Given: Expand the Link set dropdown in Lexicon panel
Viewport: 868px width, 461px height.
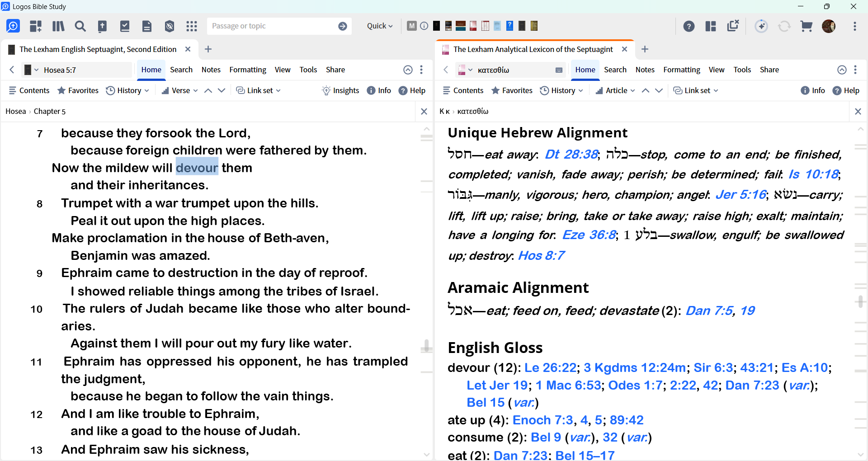Looking at the screenshot, I should (x=695, y=90).
